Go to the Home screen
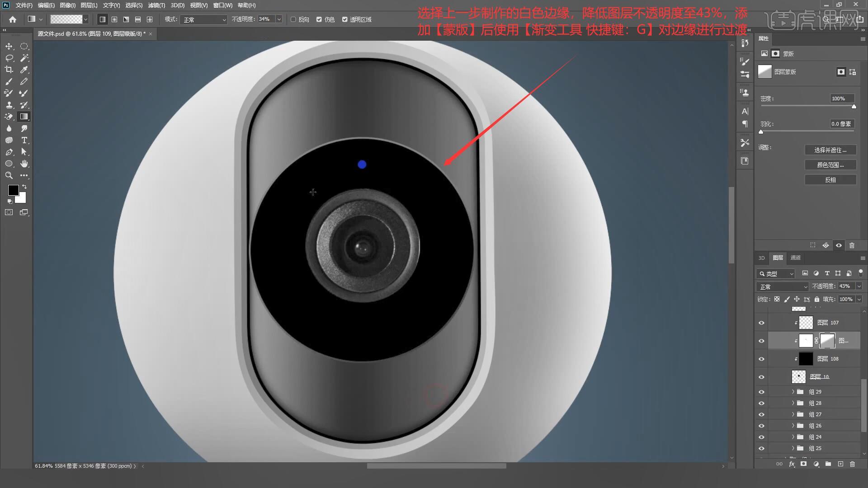 point(13,19)
